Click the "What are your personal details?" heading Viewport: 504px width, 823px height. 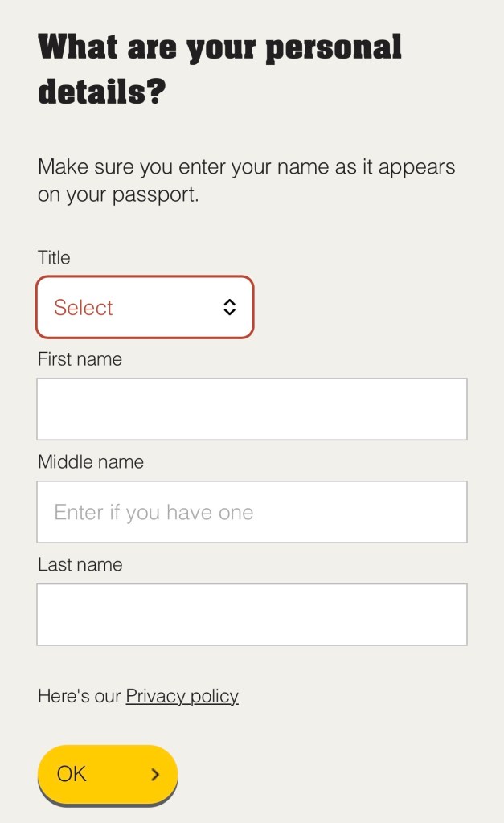219,70
